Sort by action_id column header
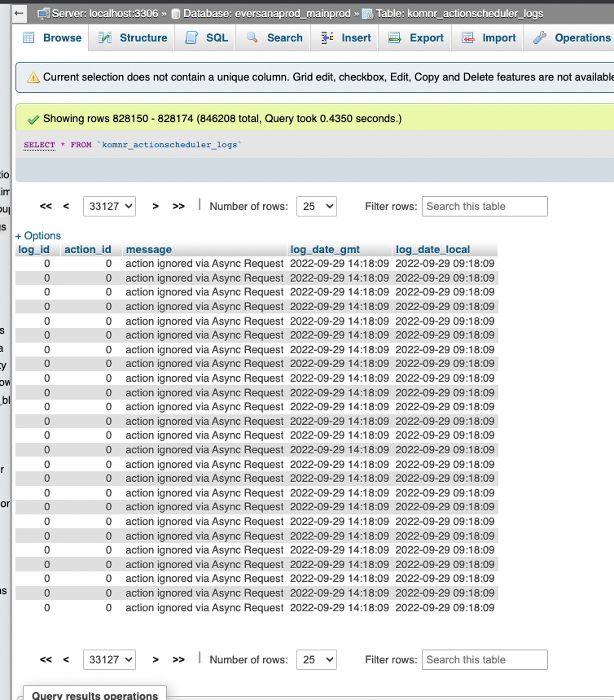The height and width of the screenshot is (700, 614). click(87, 250)
